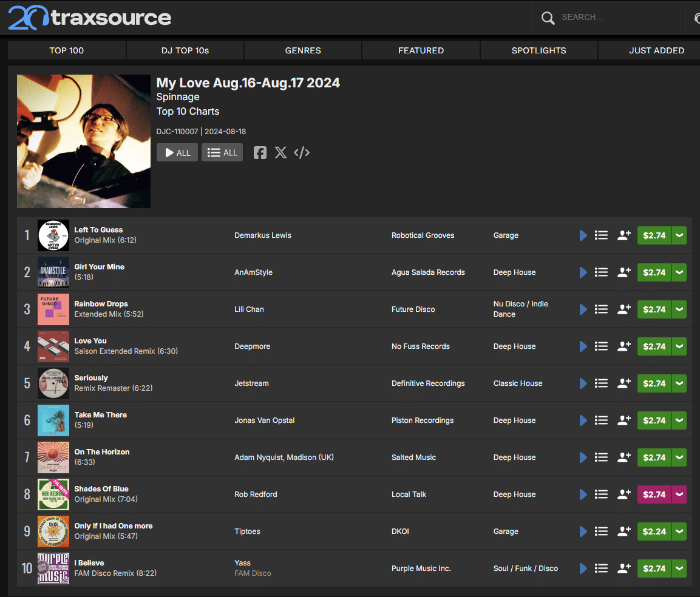Add I Believe to queue list
This screenshot has width=700, height=597.
coord(601,568)
